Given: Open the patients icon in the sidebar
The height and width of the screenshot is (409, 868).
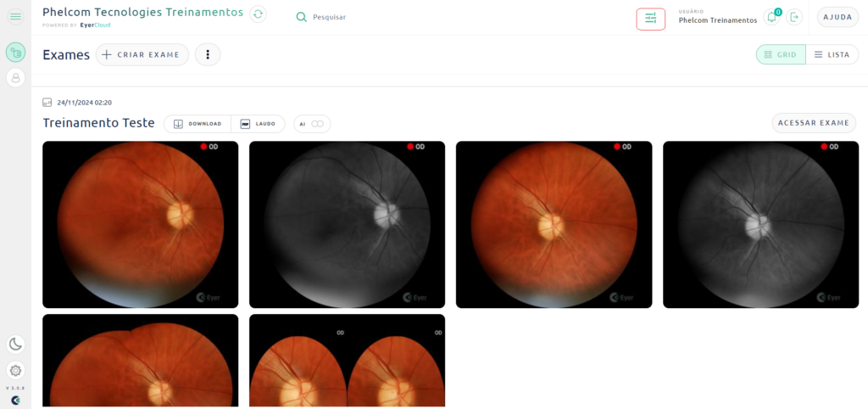Looking at the screenshot, I should pyautogui.click(x=15, y=78).
